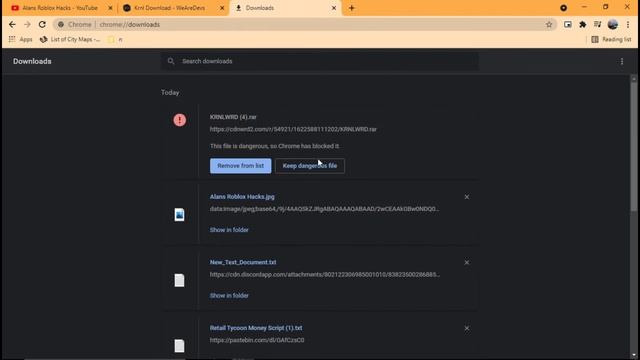Minimize the Chrome window

click(x=584, y=7)
